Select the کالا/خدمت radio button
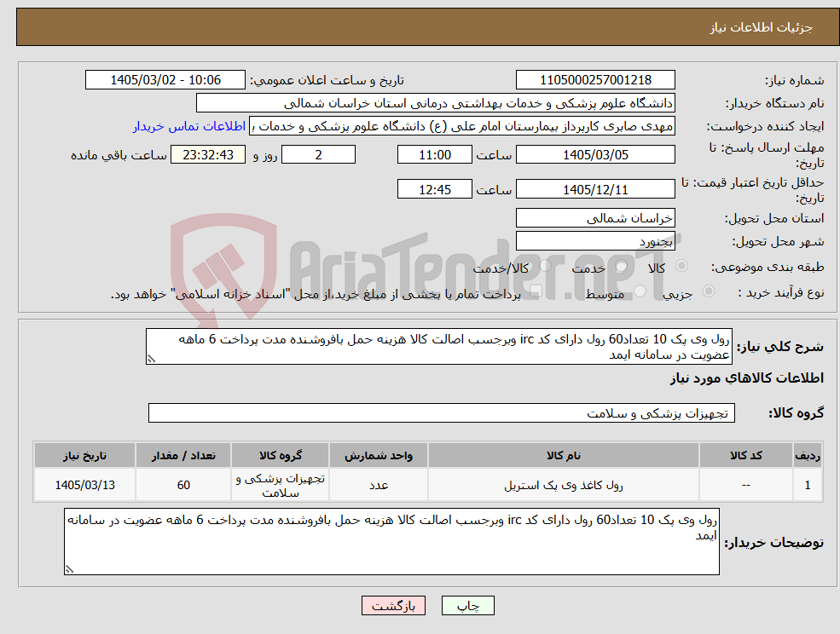Screen dimensions: 840x634 coord(545,266)
